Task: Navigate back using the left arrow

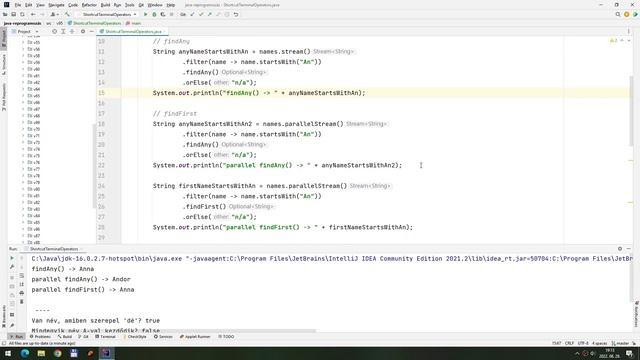Action: (33, 14)
